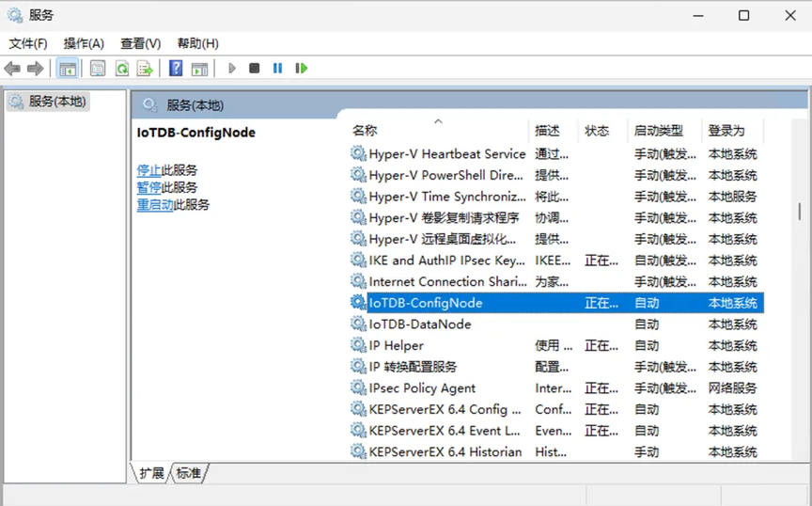This screenshot has height=506, width=812.
Task: Sort by the 名称 column header
Action: tap(365, 130)
